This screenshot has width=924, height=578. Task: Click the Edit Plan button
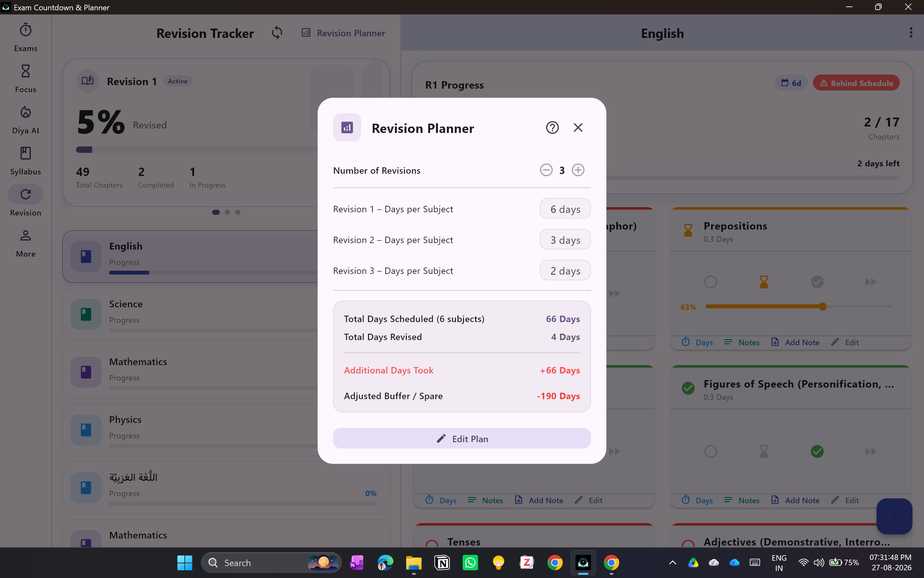[462, 438]
